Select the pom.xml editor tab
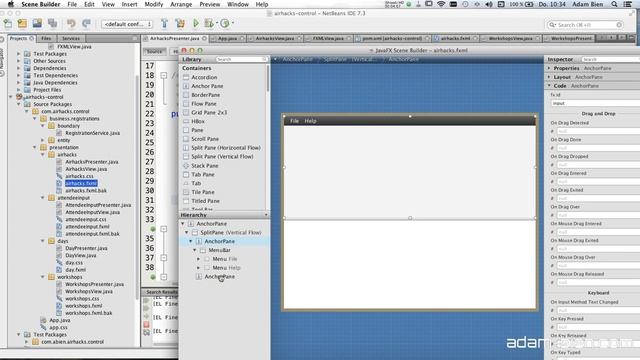This screenshot has height=360, width=640. point(391,38)
